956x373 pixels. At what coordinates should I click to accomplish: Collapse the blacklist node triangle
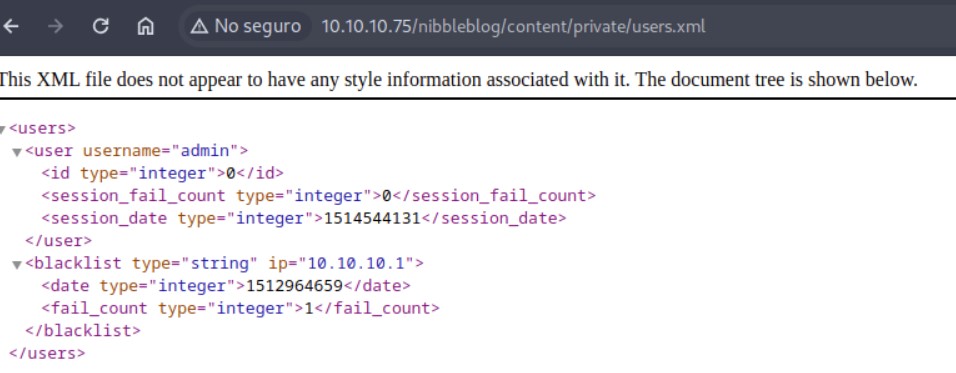17,265
